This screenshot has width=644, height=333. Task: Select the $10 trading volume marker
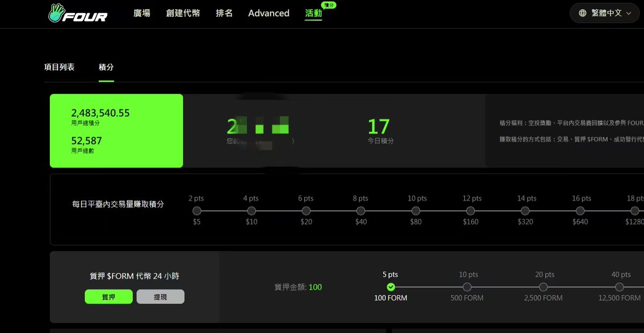pyautogui.click(x=252, y=211)
